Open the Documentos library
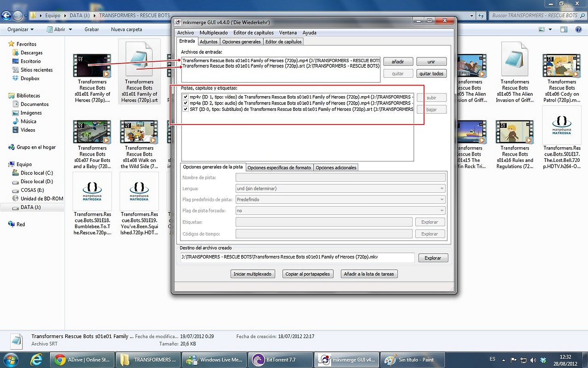588x368 pixels. coord(34,104)
